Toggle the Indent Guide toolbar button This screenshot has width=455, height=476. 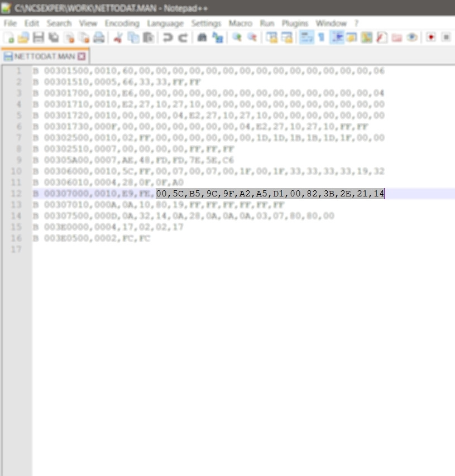[337, 37]
